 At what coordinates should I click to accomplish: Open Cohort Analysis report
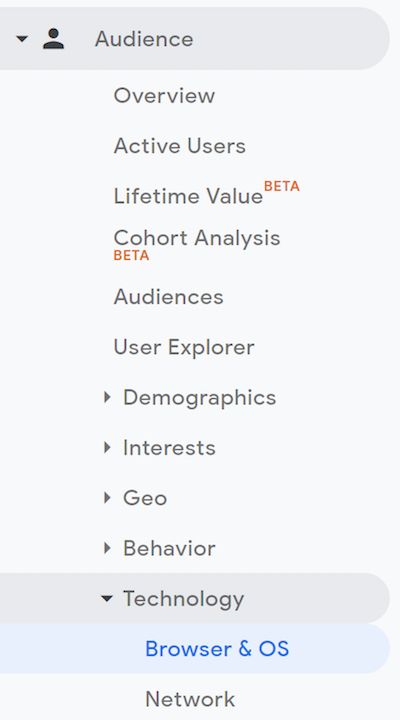tap(197, 238)
